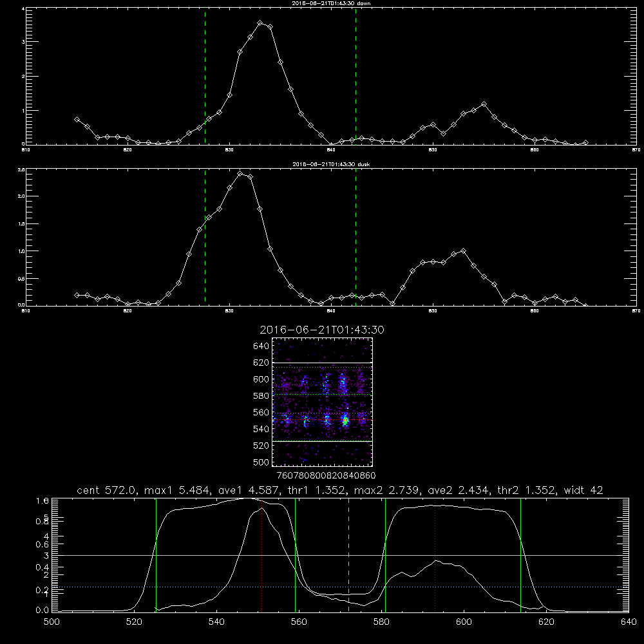Click the first diamond marker of the dusk curve
This screenshot has width=644, height=644.
[77, 296]
